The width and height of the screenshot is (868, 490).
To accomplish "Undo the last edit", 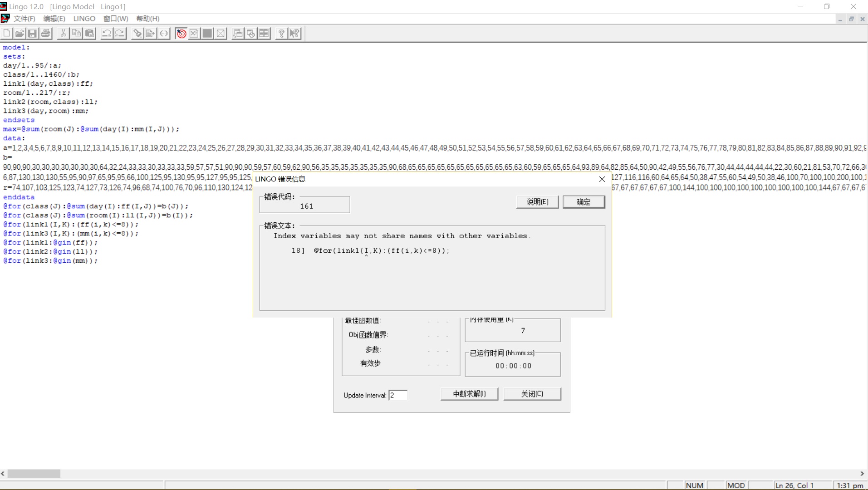I will click(x=107, y=33).
